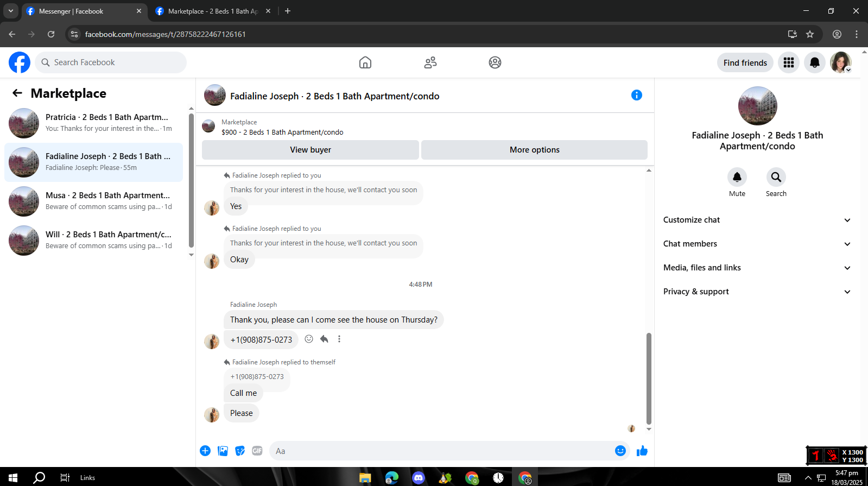Open the Home feed icon
The height and width of the screenshot is (486, 868).
[x=365, y=62]
